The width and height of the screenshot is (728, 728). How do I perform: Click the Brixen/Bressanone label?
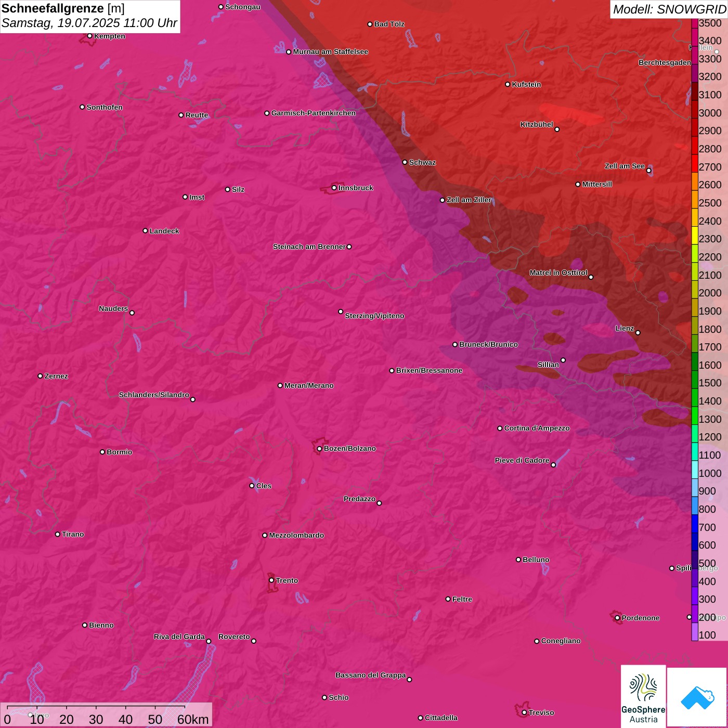[429, 370]
